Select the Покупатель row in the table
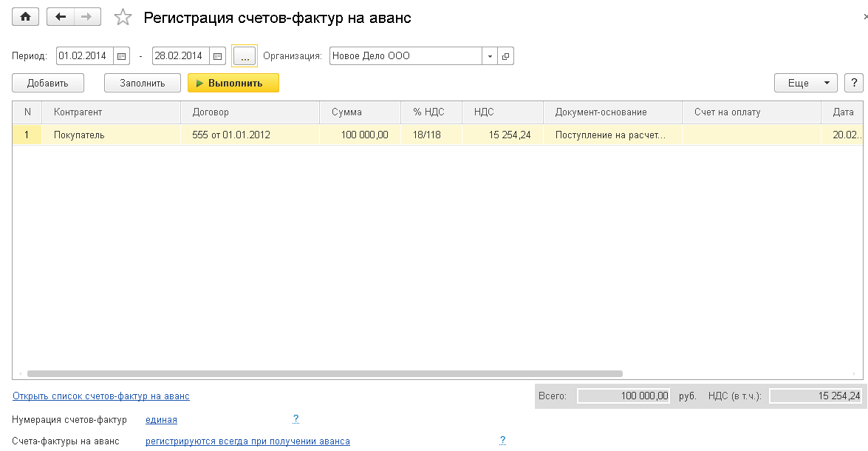The height and width of the screenshot is (451, 868). [x=79, y=135]
